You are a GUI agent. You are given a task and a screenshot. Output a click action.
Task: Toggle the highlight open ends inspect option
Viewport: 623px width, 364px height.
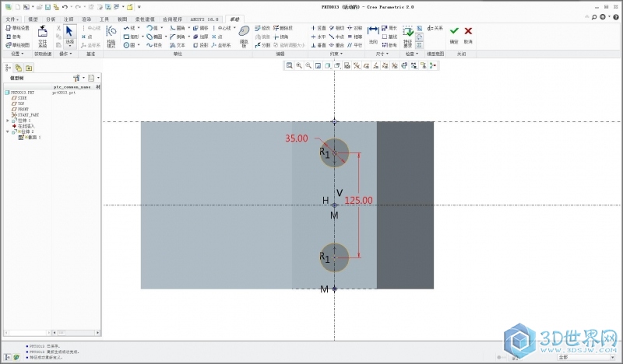tap(419, 37)
